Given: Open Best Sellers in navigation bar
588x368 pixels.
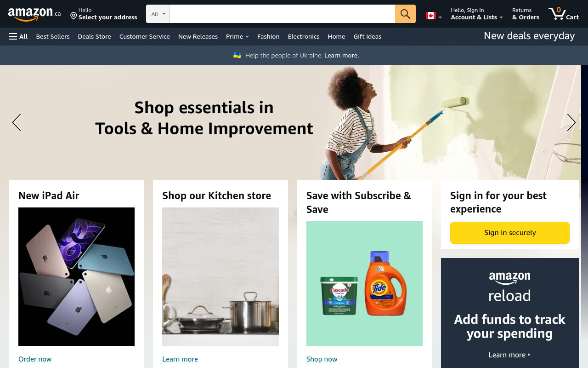Looking at the screenshot, I should 53,36.
